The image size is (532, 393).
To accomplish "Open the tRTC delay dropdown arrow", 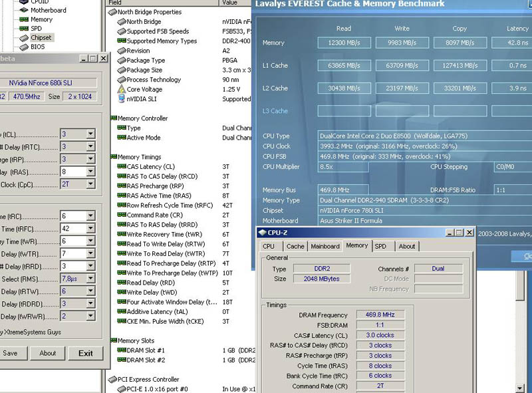I will 90,146.
